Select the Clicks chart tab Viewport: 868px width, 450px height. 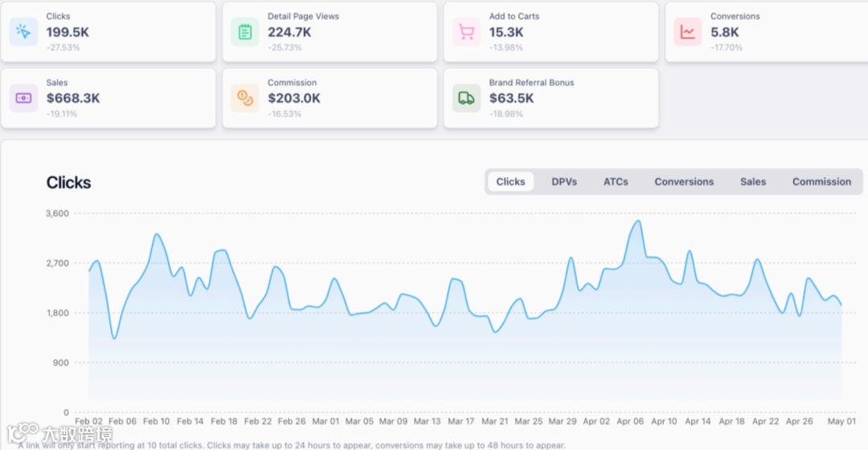coord(510,182)
